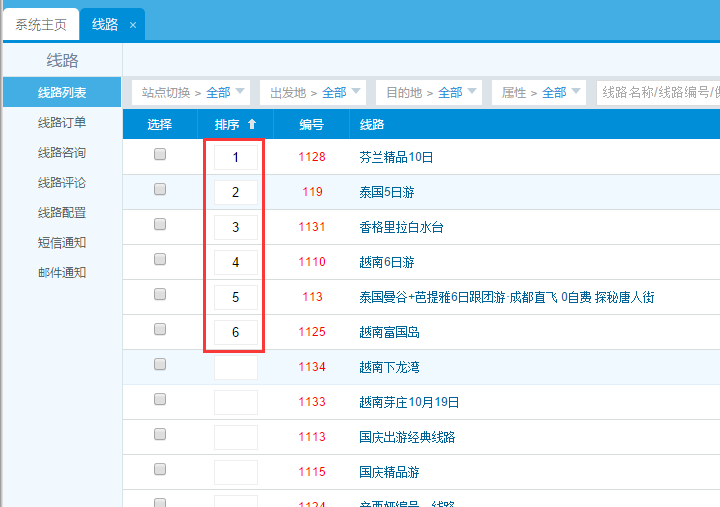Select 短信通知 from sidebar menu
This screenshot has height=507, width=720.
click(62, 243)
